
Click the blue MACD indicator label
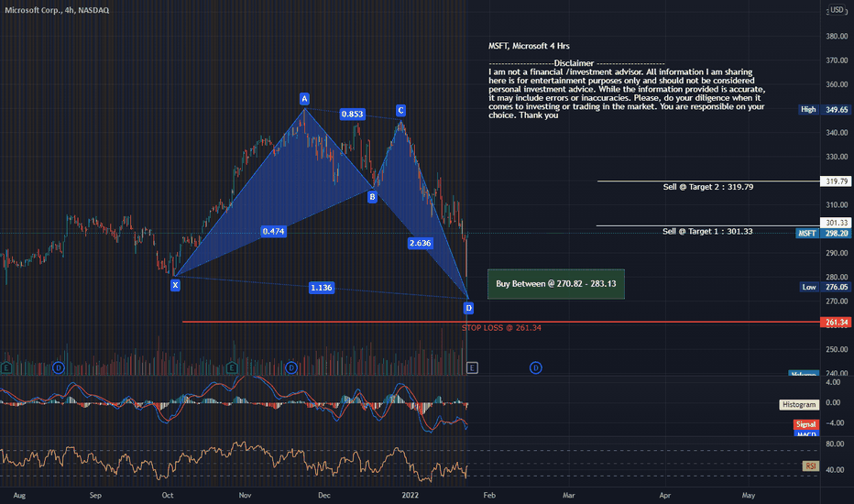click(806, 433)
